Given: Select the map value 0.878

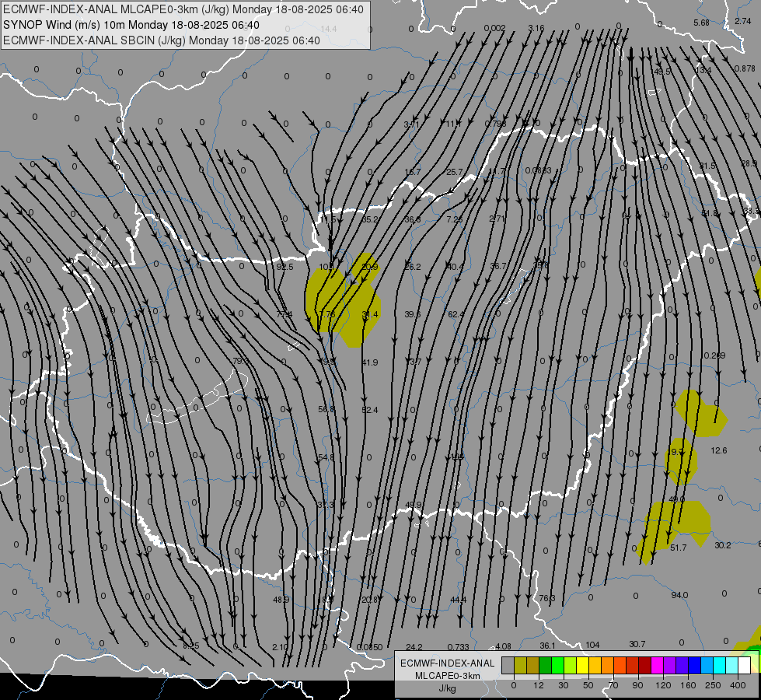Looking at the screenshot, I should click(745, 68).
